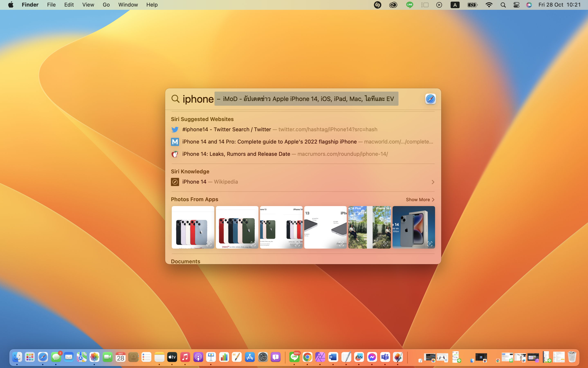Open the Go menu
Image resolution: width=588 pixels, height=368 pixels.
106,5
